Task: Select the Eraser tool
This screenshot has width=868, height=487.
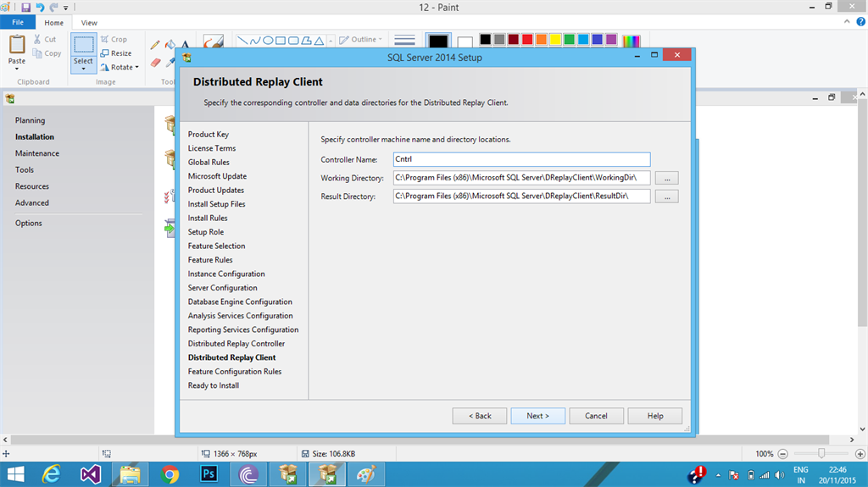Action: (x=156, y=63)
